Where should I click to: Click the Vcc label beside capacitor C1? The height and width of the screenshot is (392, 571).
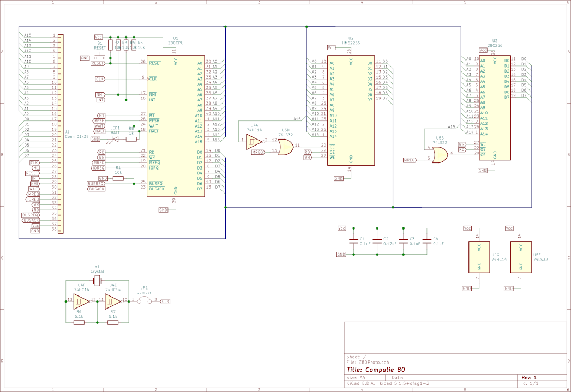(341, 228)
